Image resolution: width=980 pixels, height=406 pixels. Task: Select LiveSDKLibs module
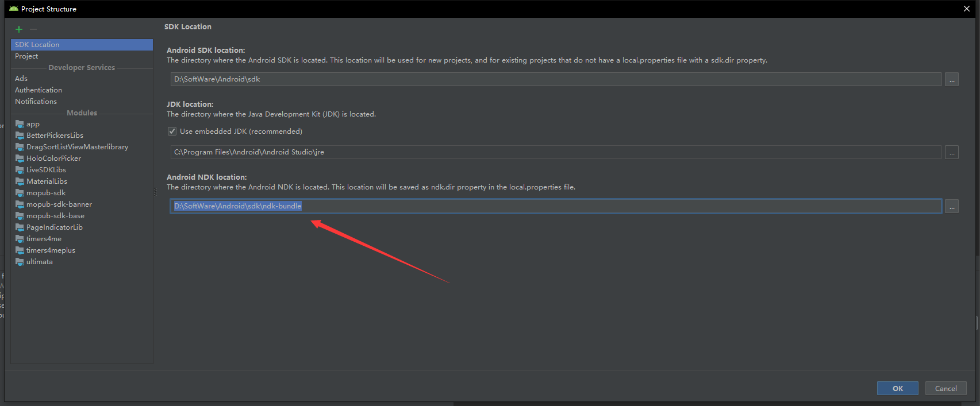pos(82,170)
